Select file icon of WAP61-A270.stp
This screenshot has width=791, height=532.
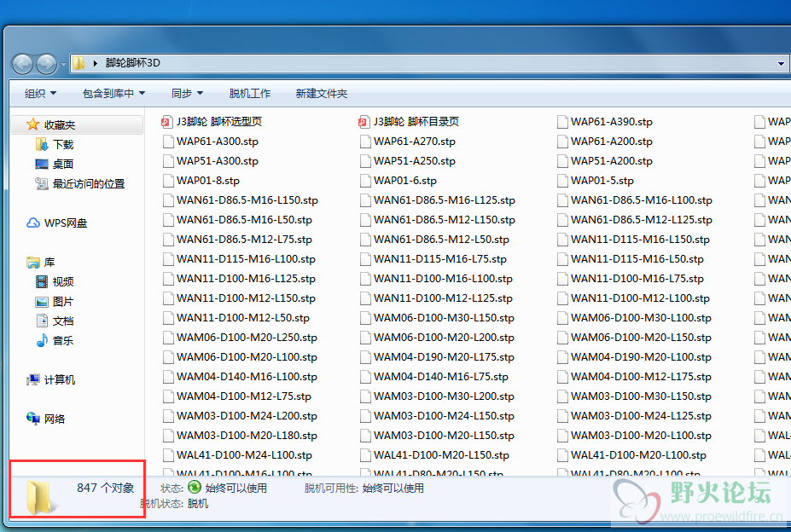(x=365, y=142)
